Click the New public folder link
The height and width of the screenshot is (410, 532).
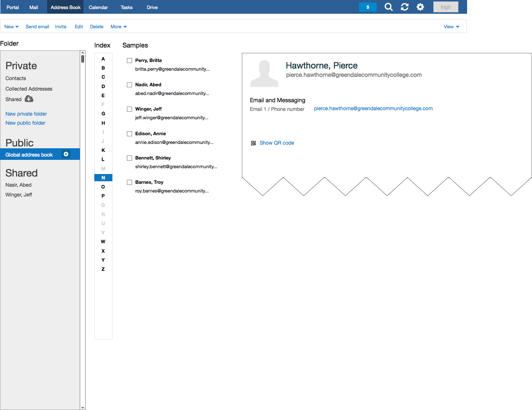pyautogui.click(x=25, y=123)
